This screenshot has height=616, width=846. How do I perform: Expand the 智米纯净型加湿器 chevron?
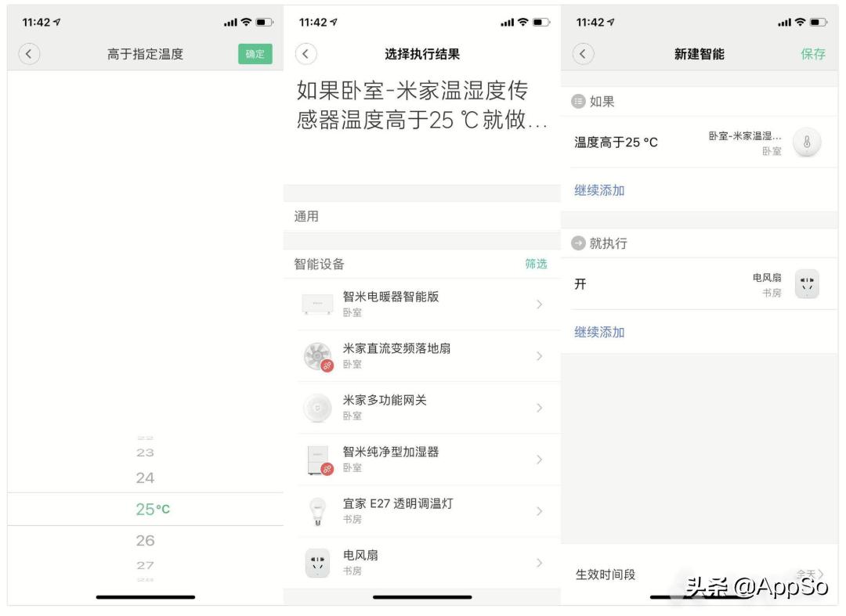click(538, 459)
